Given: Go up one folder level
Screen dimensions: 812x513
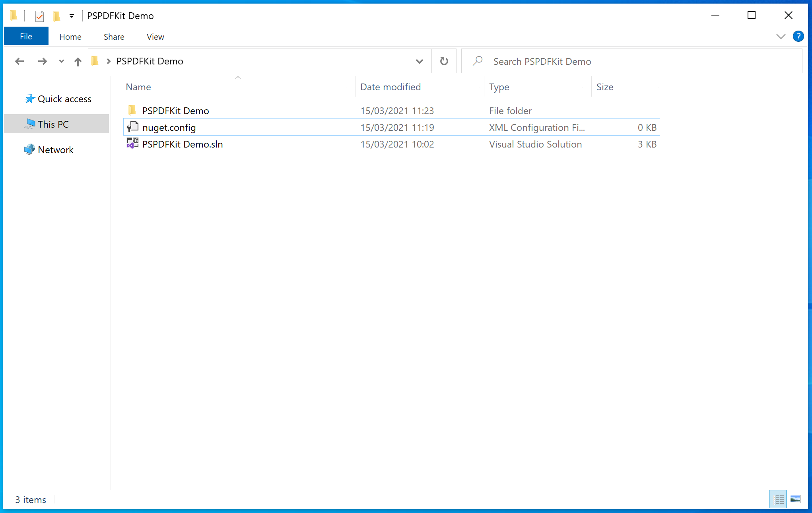Looking at the screenshot, I should point(78,61).
